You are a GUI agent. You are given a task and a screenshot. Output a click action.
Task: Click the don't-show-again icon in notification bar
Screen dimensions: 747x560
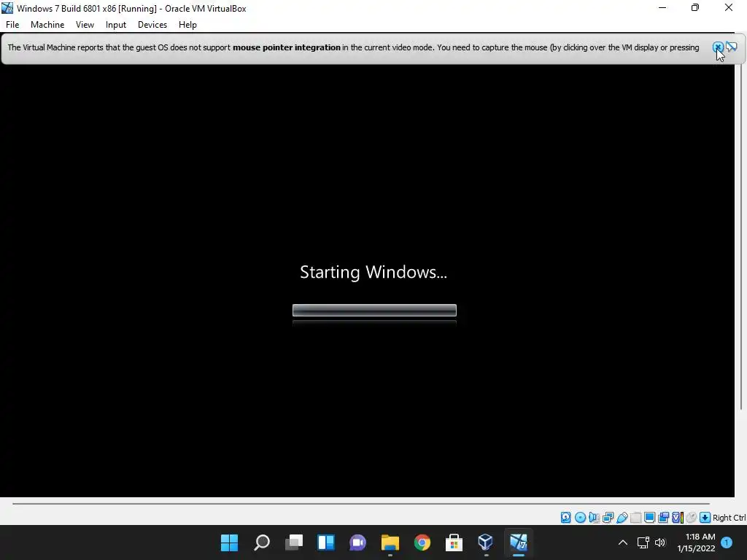tap(731, 47)
